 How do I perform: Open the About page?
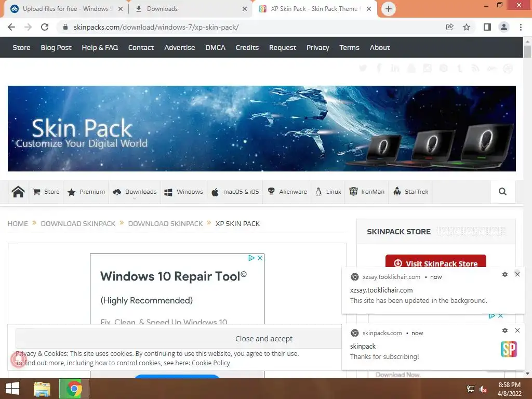[380, 47]
